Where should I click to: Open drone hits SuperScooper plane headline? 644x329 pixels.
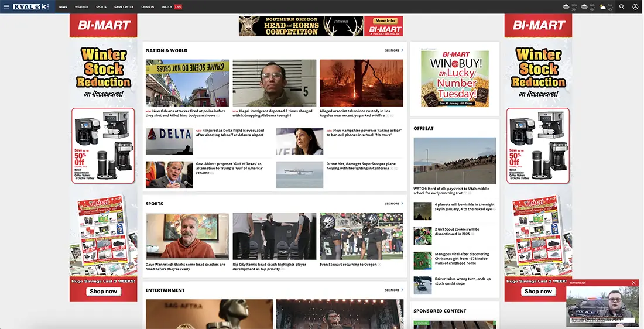point(361,166)
